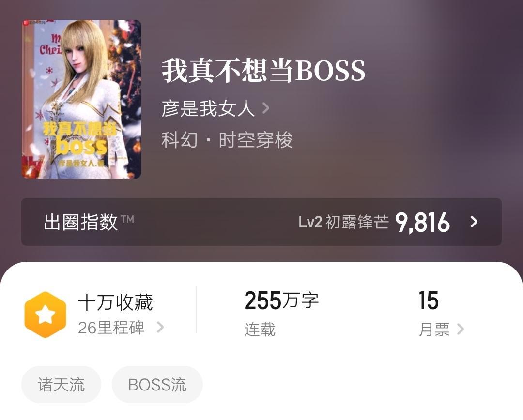View the 26里程碑 milestones
The image size is (523, 420).
click(111, 328)
